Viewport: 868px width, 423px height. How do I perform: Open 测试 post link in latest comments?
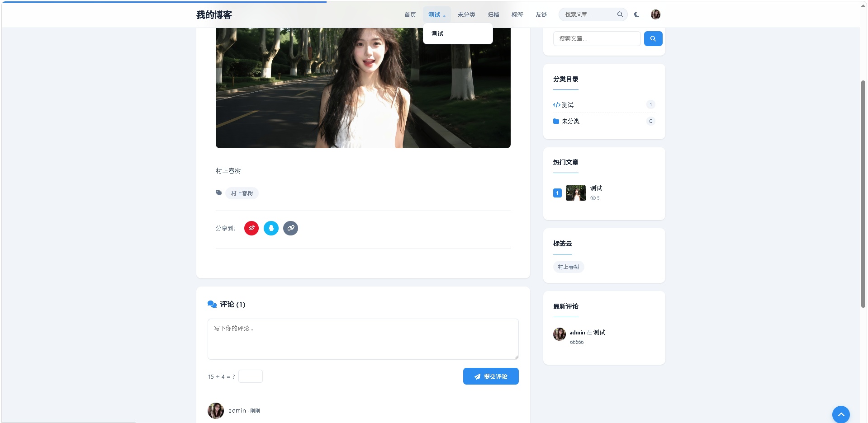[599, 332]
